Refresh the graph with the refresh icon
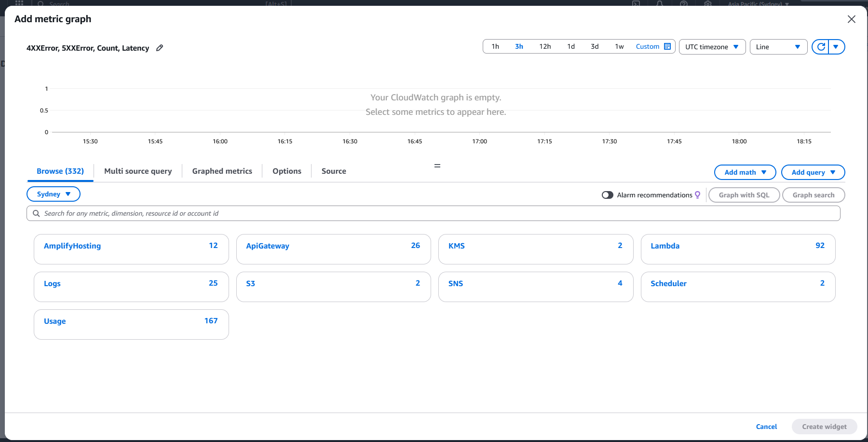Screen dimensions: 868x442 tap(821, 47)
